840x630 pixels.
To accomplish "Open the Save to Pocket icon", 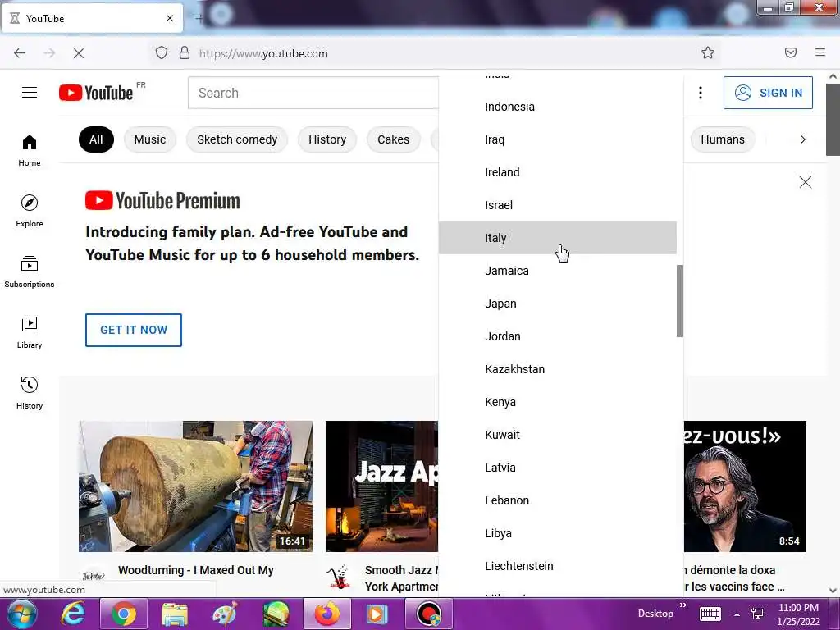I will point(790,52).
